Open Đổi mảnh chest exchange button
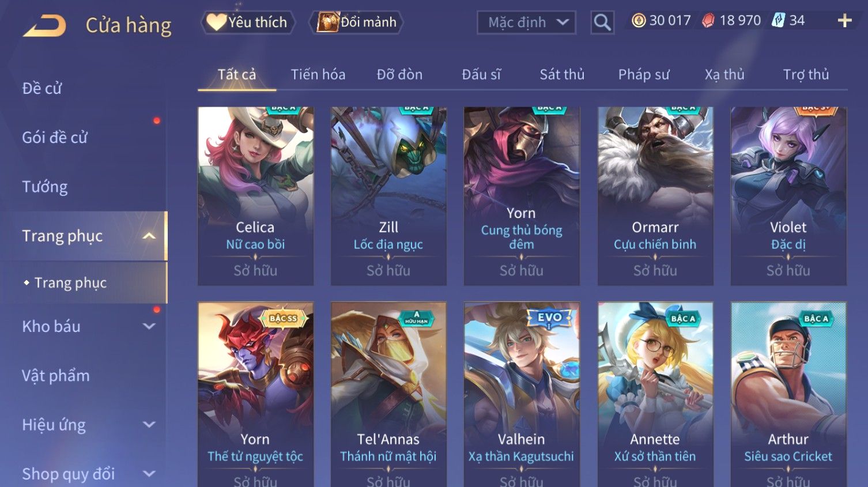Viewport: 868px width, 487px height. click(x=356, y=22)
